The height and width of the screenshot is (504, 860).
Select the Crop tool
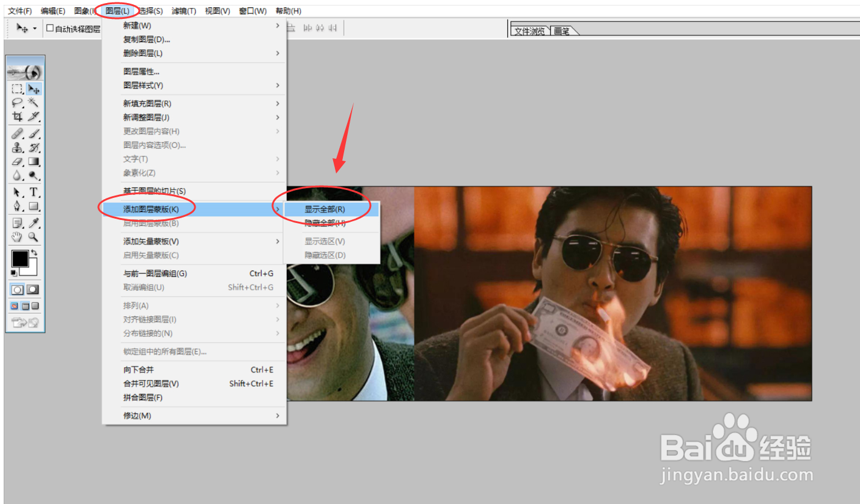tap(18, 116)
